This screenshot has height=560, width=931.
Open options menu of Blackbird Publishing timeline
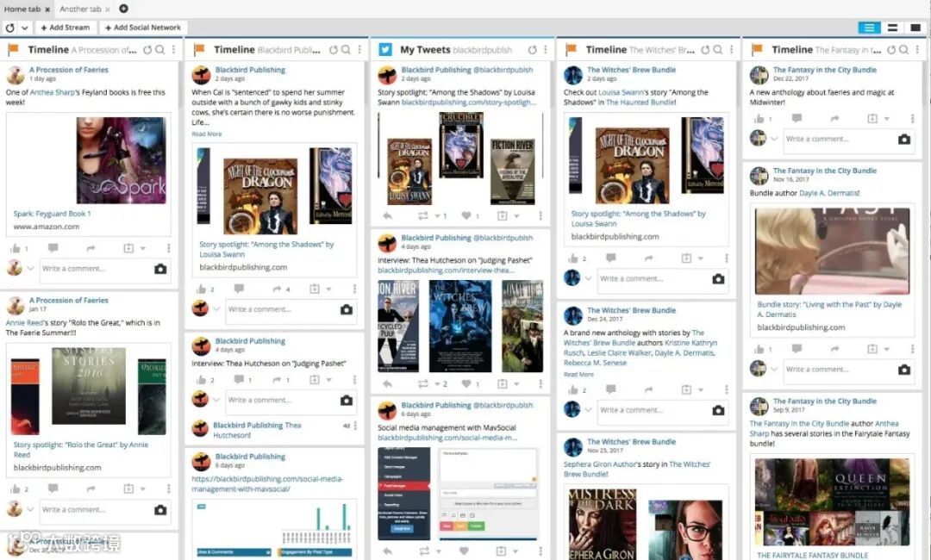[x=359, y=50]
